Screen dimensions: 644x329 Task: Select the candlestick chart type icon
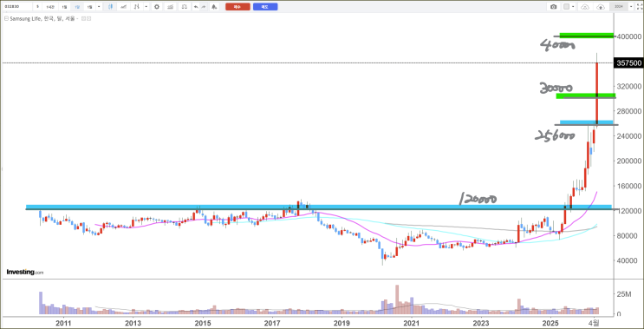pyautogui.click(x=110, y=7)
